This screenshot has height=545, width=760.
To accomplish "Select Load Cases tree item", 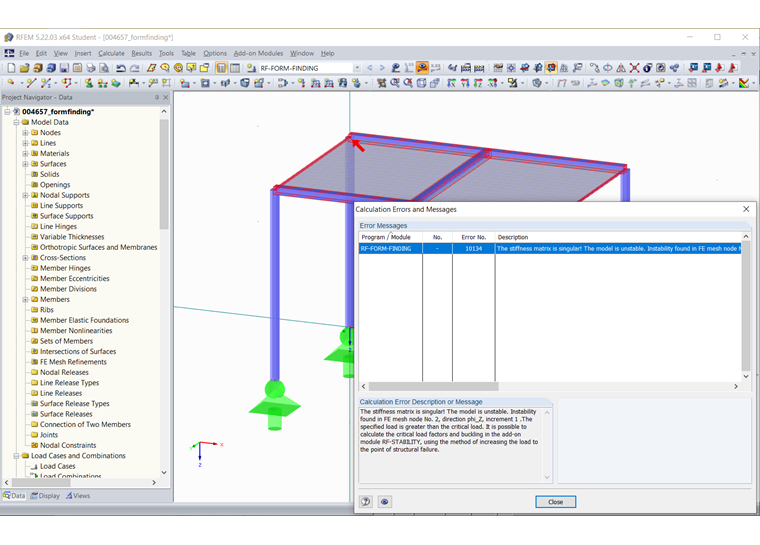I will [x=58, y=466].
